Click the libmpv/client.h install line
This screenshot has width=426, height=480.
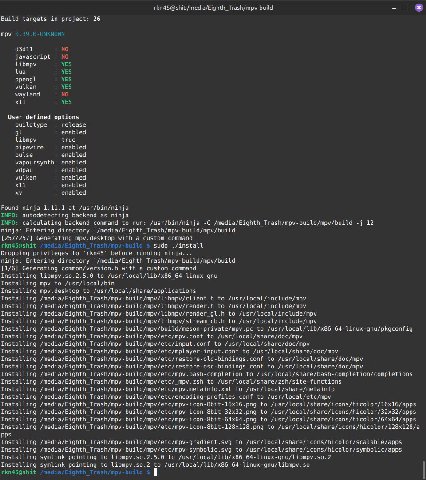coord(153,298)
